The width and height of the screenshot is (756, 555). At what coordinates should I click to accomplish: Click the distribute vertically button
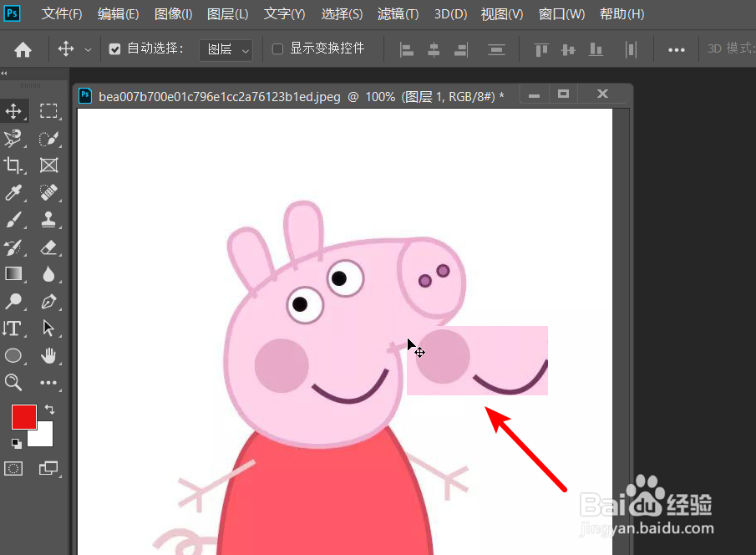(496, 49)
